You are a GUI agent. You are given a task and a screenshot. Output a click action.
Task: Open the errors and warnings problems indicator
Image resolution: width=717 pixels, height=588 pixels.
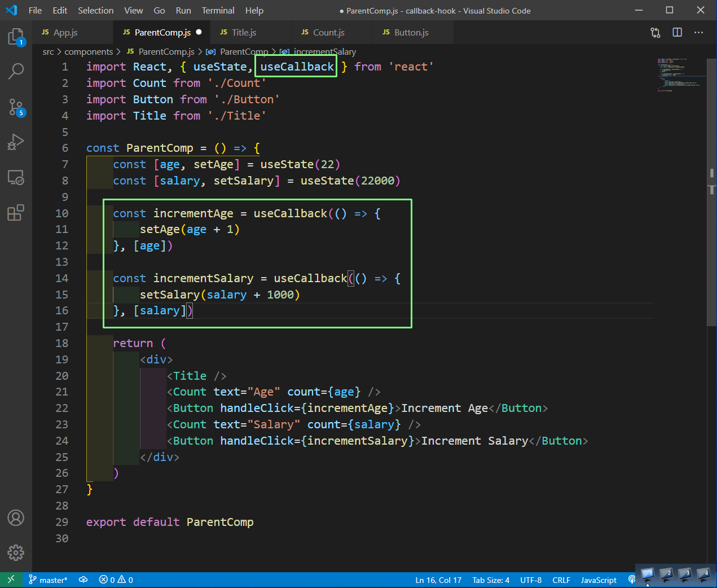[116, 580]
